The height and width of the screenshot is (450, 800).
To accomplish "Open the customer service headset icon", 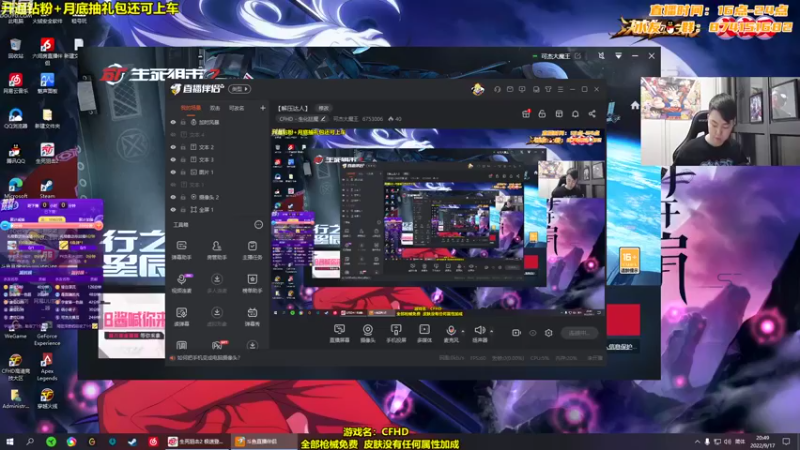I will [497, 89].
